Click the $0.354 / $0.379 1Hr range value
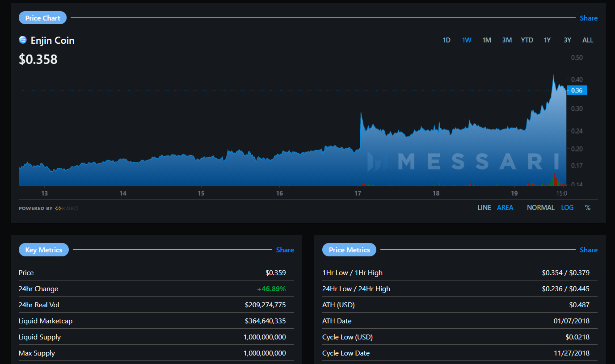 point(566,273)
